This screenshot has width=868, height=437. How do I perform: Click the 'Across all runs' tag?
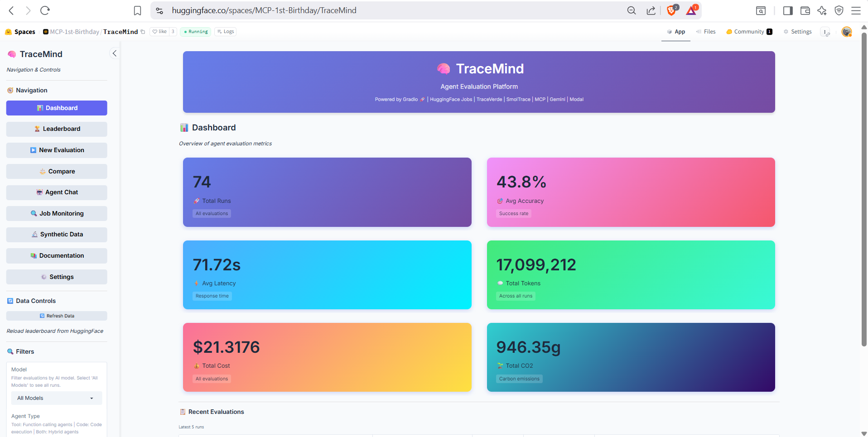pyautogui.click(x=516, y=296)
